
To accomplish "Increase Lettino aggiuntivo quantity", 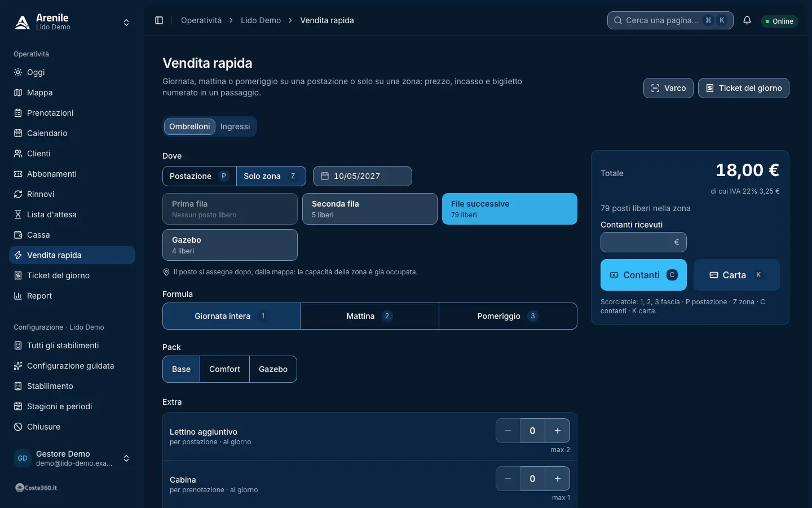I will [x=558, y=431].
